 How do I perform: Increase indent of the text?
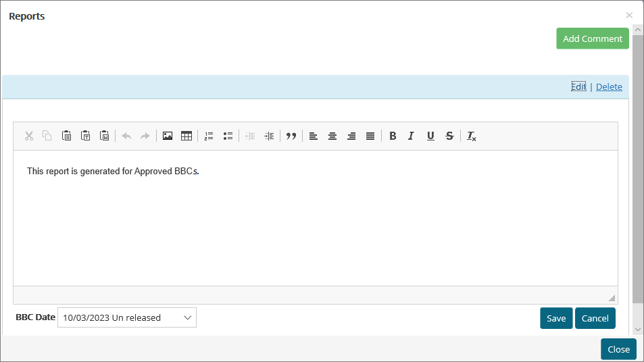click(269, 136)
